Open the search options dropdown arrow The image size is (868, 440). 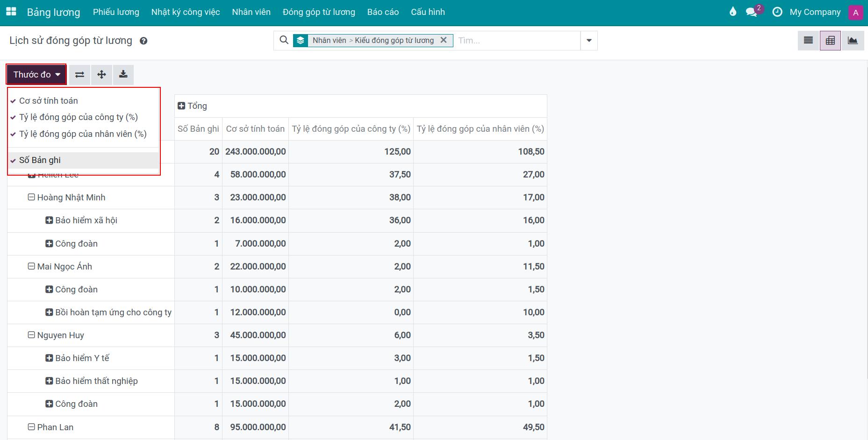pos(589,41)
